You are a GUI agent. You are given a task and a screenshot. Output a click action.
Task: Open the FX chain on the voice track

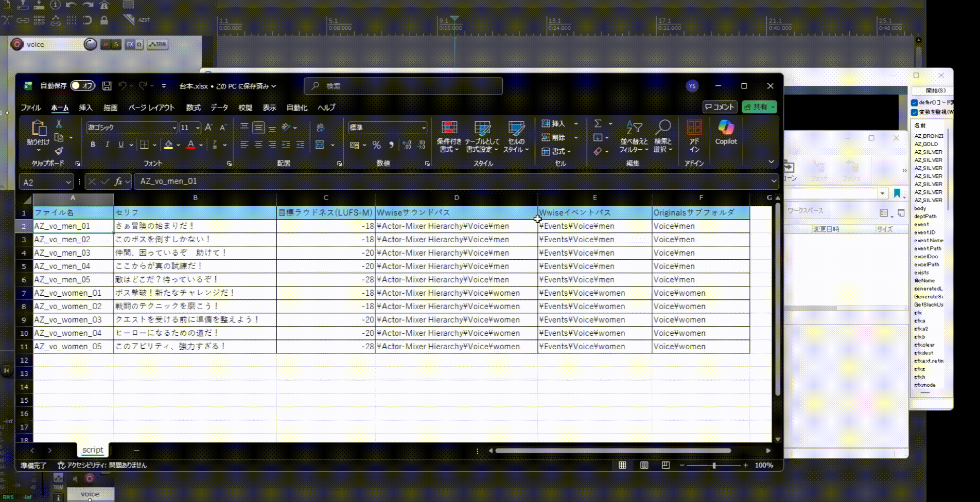(x=130, y=44)
